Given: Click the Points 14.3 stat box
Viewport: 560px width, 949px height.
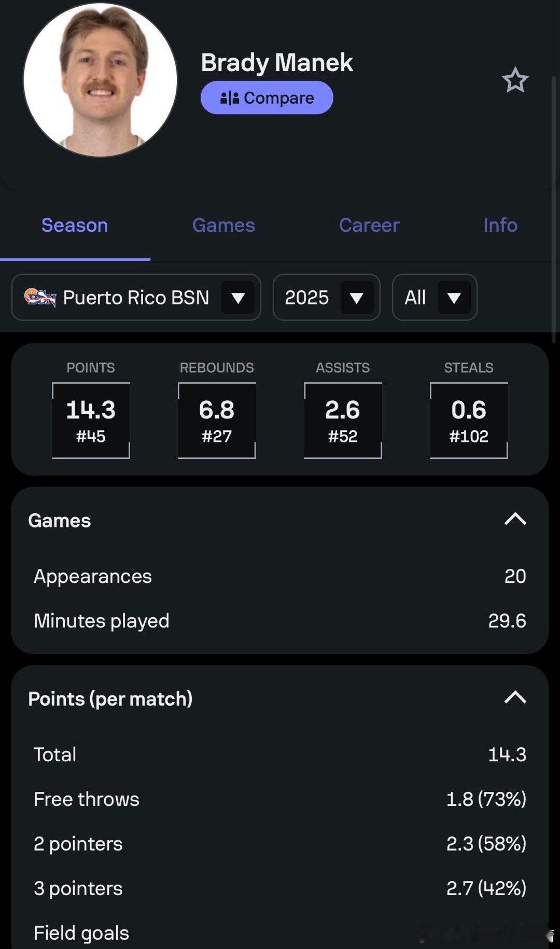Looking at the screenshot, I should (91, 421).
